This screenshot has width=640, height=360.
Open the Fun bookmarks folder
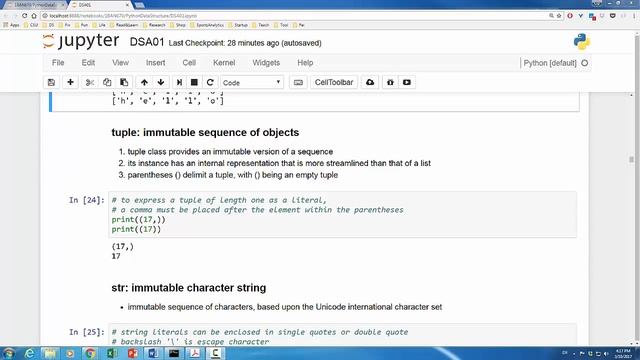81,25
